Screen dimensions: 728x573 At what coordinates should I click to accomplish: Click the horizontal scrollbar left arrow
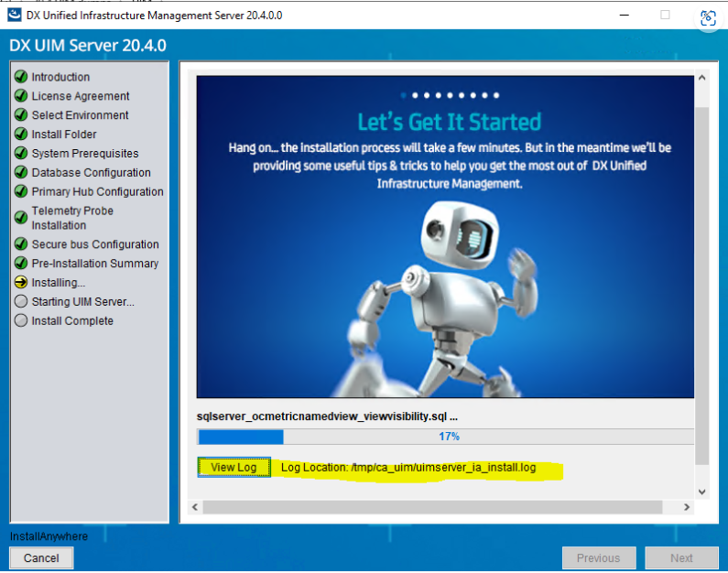tap(195, 507)
